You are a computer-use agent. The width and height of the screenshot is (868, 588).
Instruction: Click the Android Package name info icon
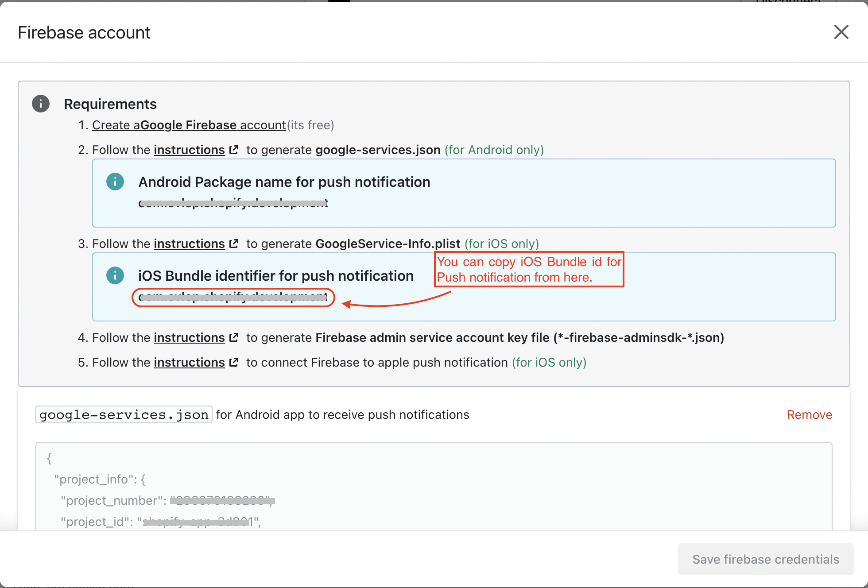(115, 182)
